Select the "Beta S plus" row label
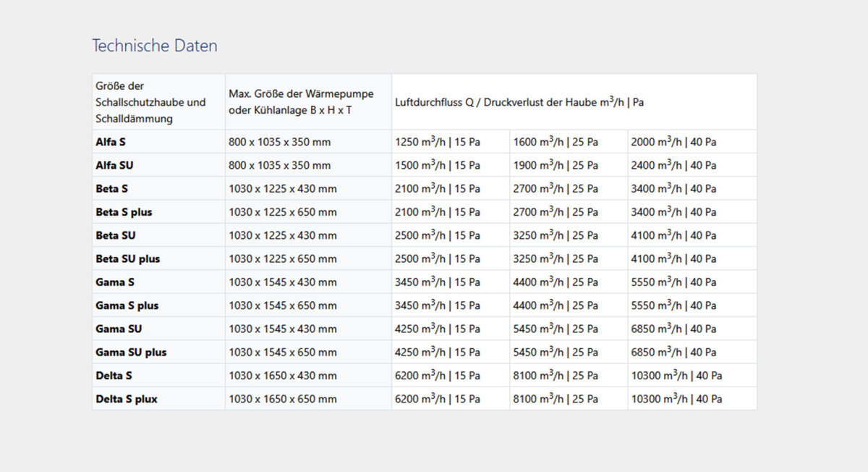The height and width of the screenshot is (472, 868). pyautogui.click(x=124, y=212)
